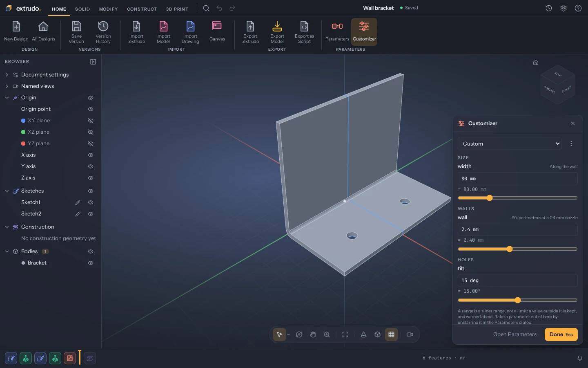Image resolution: width=588 pixels, height=368 pixels.
Task: Click the wall value input field
Action: point(518,229)
